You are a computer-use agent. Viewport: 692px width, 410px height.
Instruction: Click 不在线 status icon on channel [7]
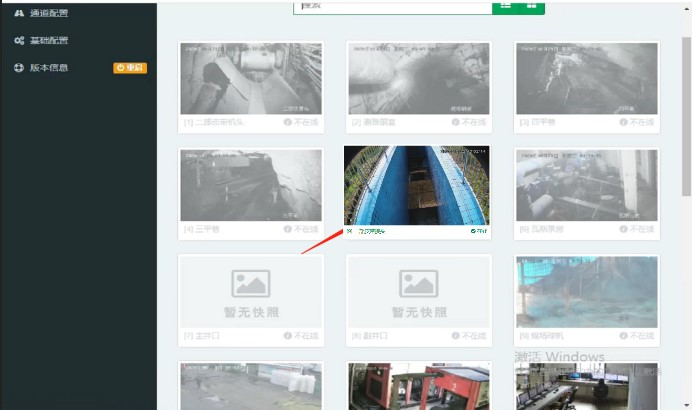(x=288, y=335)
